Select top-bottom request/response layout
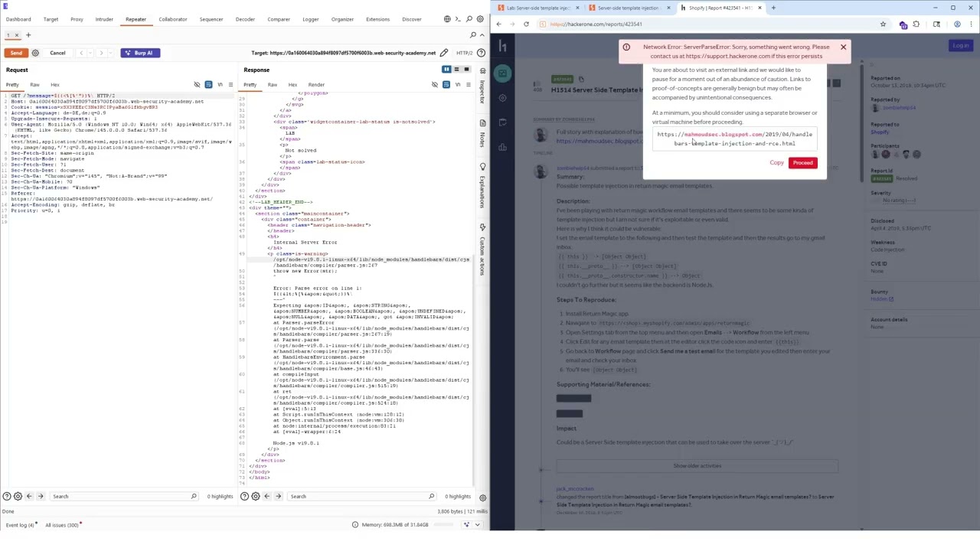This screenshot has height=551, width=980. click(456, 70)
